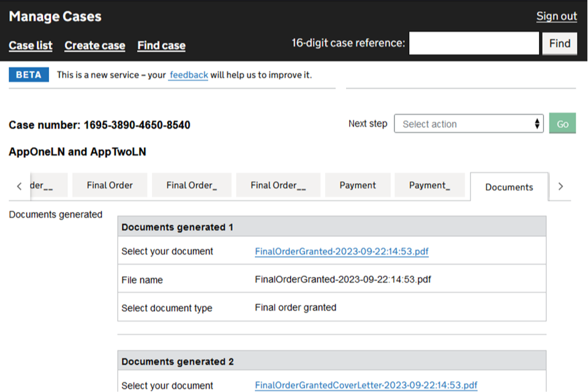The height and width of the screenshot is (392, 588).
Task: Open the Next step action dropdown
Action: click(x=469, y=124)
